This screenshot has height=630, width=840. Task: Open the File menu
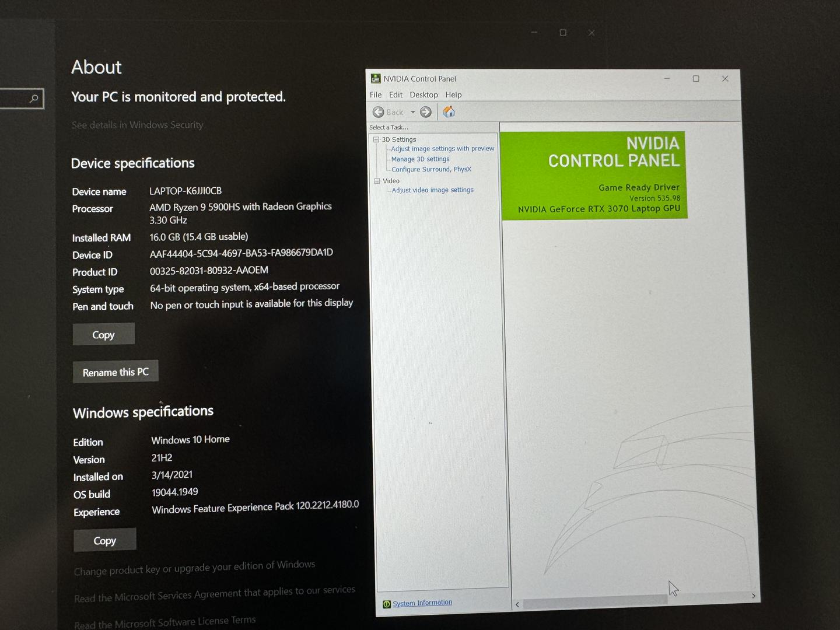(x=376, y=94)
